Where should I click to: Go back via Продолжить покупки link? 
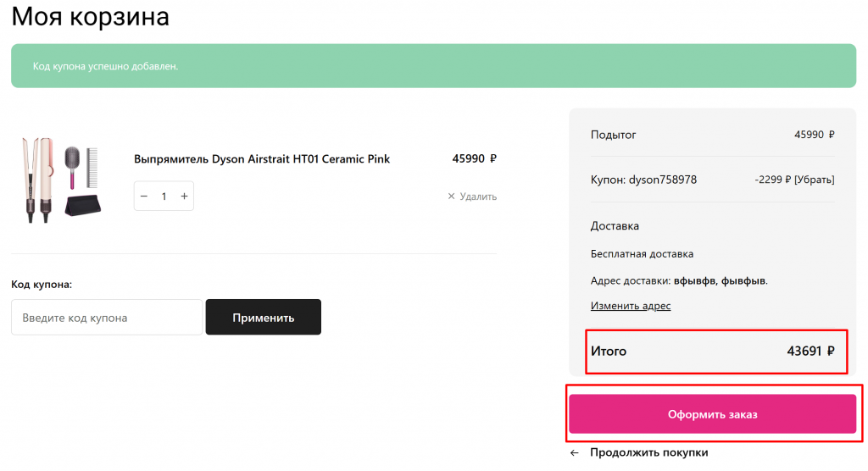648,452
